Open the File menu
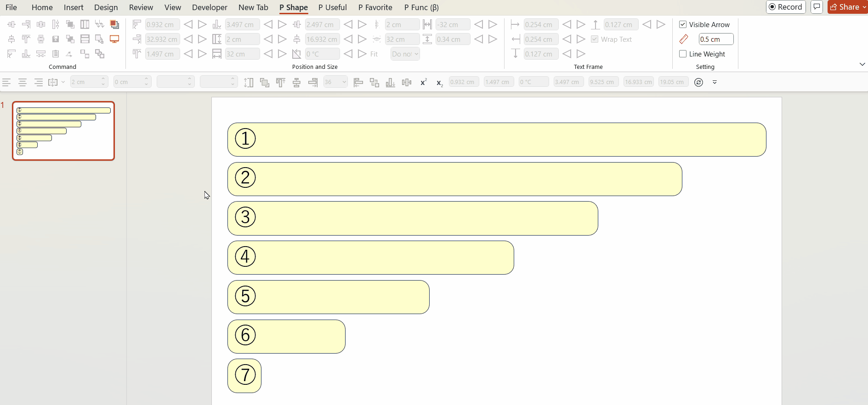The height and width of the screenshot is (405, 868). click(x=11, y=7)
